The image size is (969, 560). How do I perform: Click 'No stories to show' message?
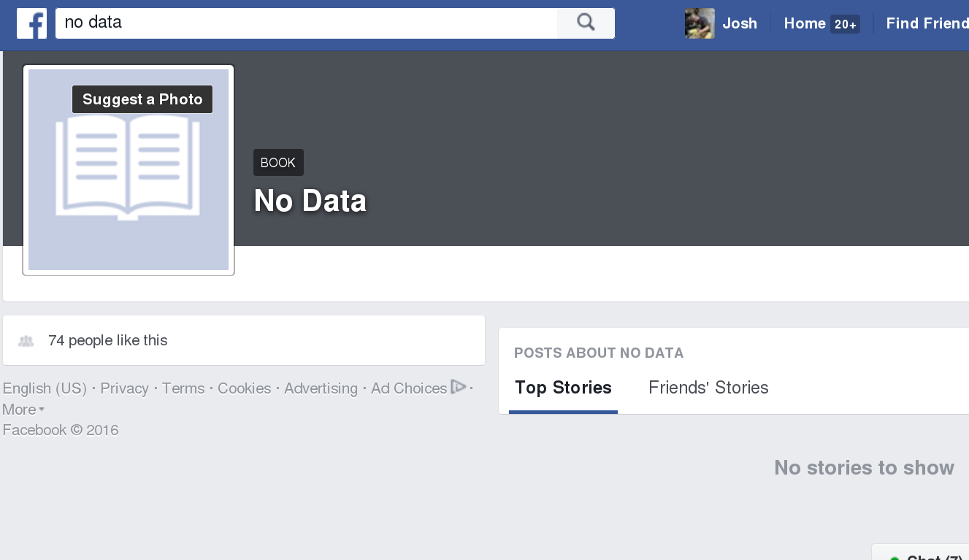[x=864, y=467]
